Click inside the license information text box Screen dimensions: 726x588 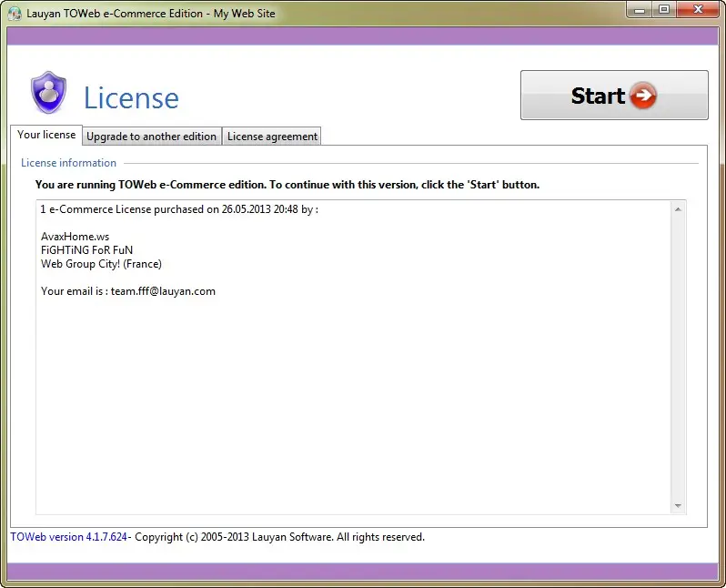click(x=360, y=357)
